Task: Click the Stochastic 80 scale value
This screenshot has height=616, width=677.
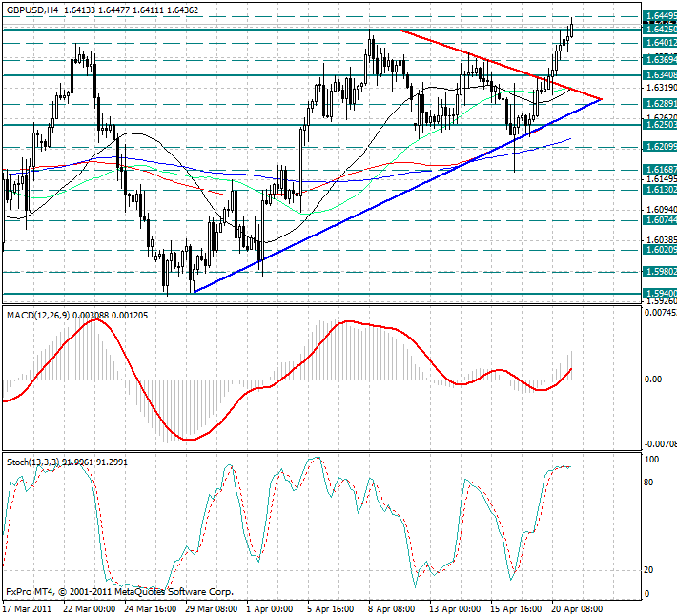Action: pos(648,483)
